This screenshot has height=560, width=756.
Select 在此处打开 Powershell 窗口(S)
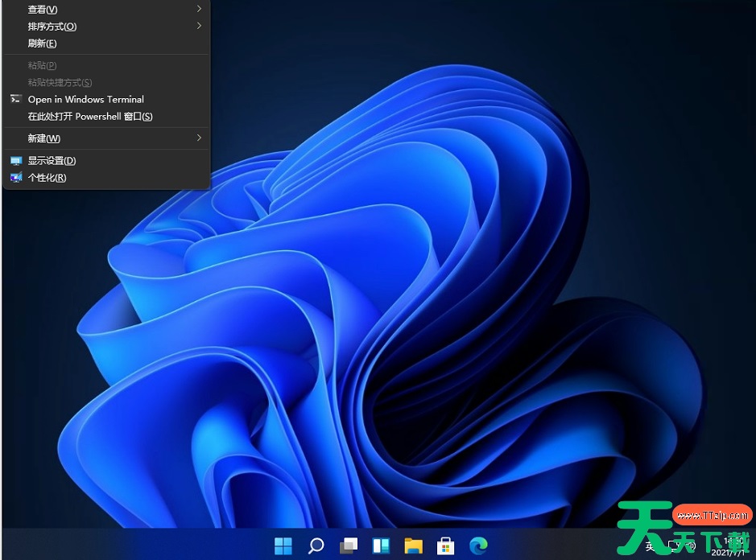(x=106, y=116)
